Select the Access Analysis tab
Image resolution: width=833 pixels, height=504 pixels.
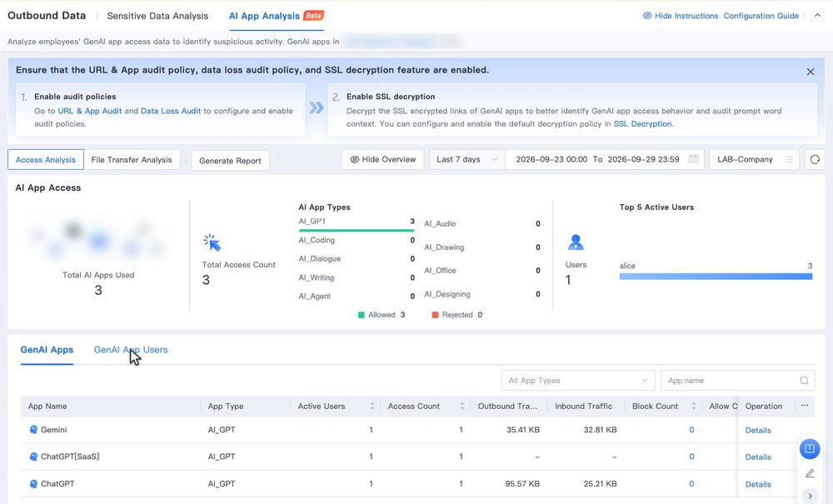coord(46,160)
